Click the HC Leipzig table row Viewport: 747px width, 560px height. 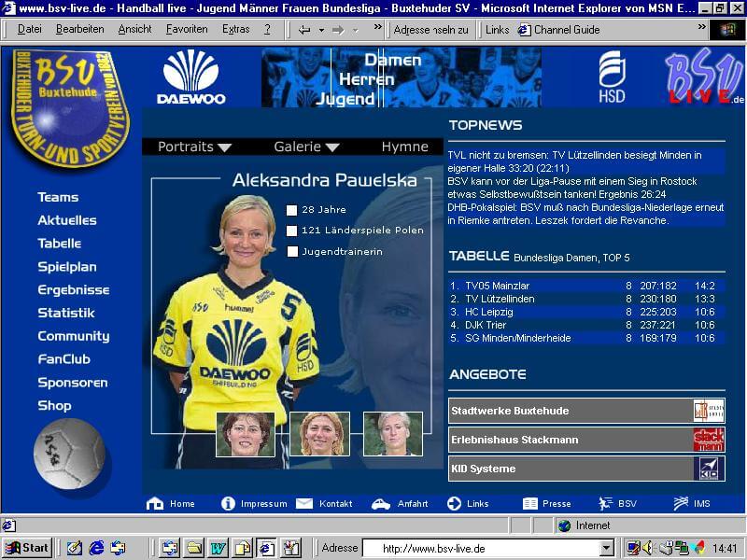click(585, 312)
